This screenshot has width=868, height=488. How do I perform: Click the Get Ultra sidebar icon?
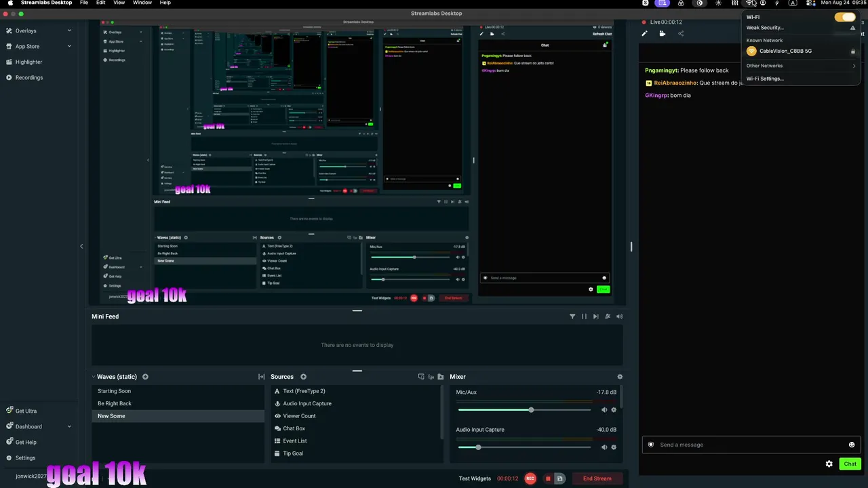point(9,411)
